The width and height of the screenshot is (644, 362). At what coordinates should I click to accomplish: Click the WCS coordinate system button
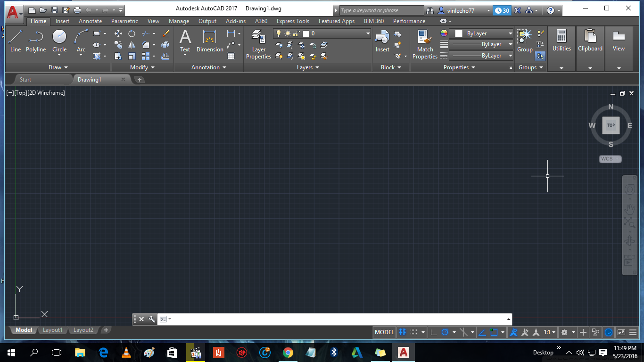[610, 159]
